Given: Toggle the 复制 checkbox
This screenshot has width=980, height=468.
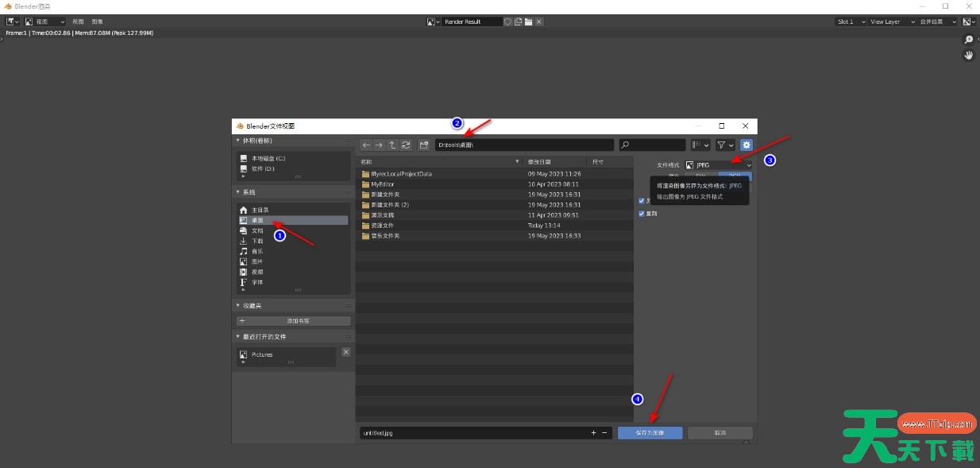Looking at the screenshot, I should click(x=642, y=214).
